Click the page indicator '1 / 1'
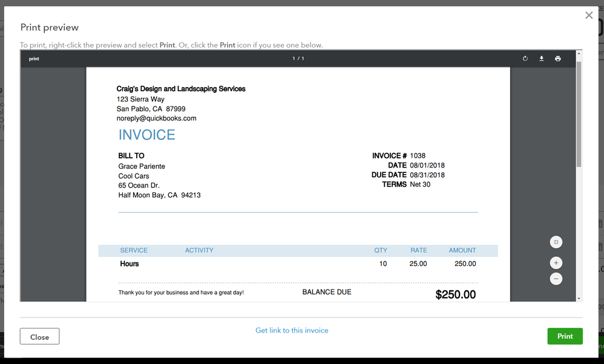604x364 pixels. coord(298,59)
